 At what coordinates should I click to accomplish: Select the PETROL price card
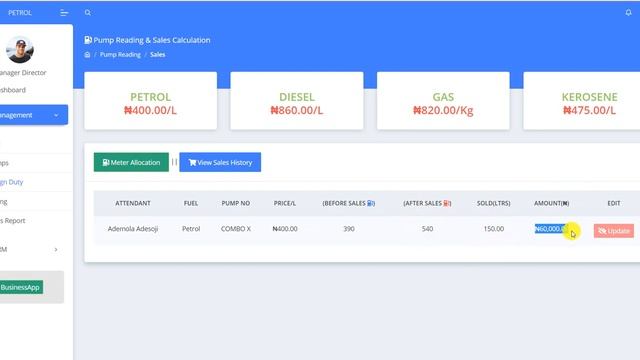[151, 101]
